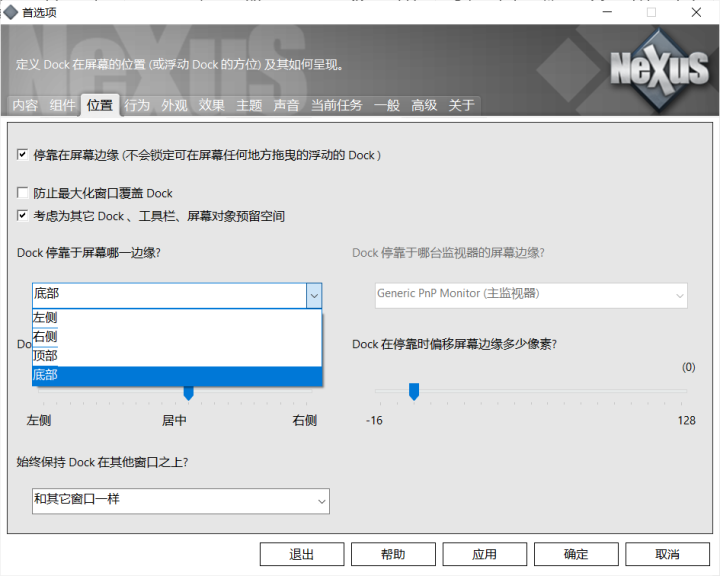Switch to the 组件 tab
The height and width of the screenshot is (576, 720).
(x=62, y=106)
